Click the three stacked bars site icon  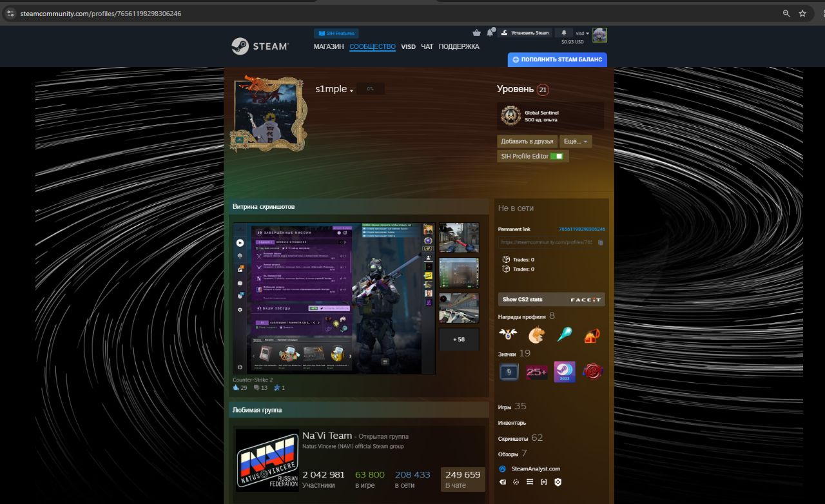(x=530, y=481)
